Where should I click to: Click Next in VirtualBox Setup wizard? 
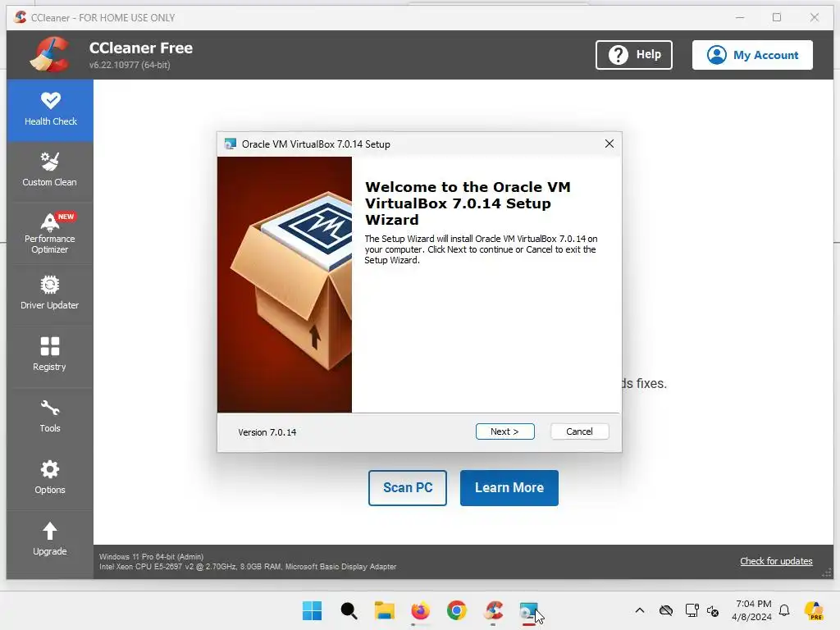[x=504, y=431]
